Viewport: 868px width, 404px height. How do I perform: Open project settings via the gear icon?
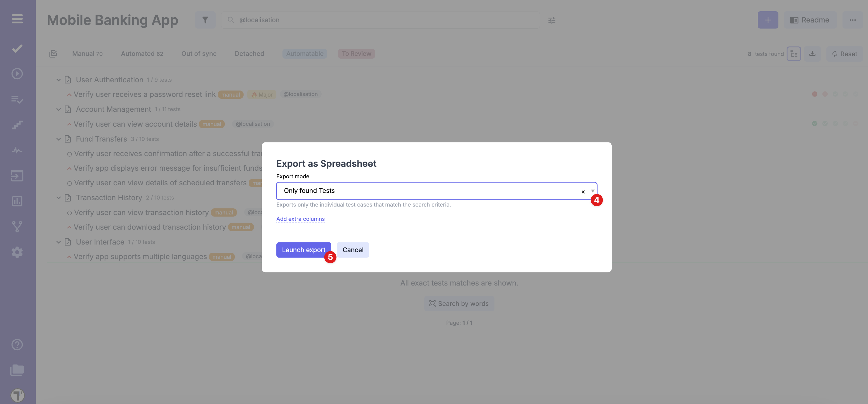click(16, 252)
